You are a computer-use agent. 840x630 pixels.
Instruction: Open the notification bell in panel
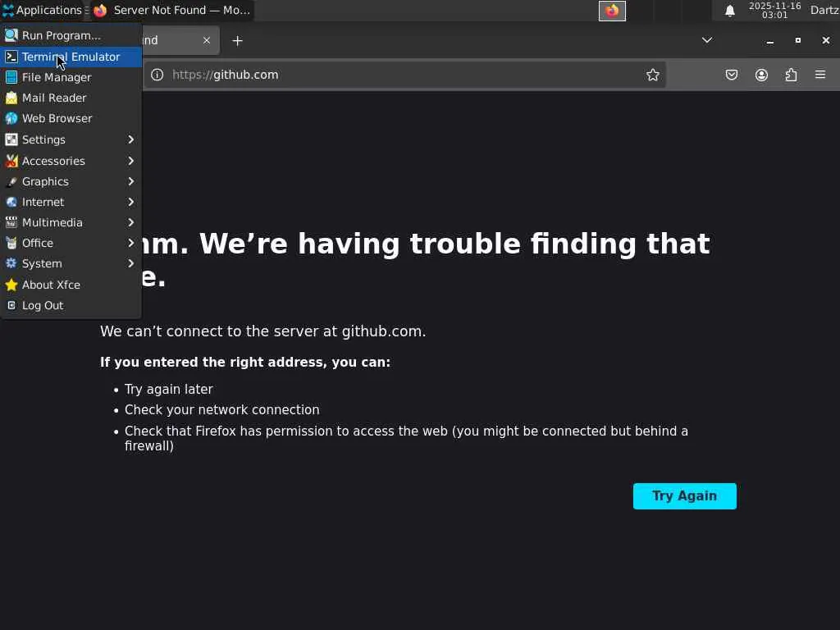pos(729,11)
